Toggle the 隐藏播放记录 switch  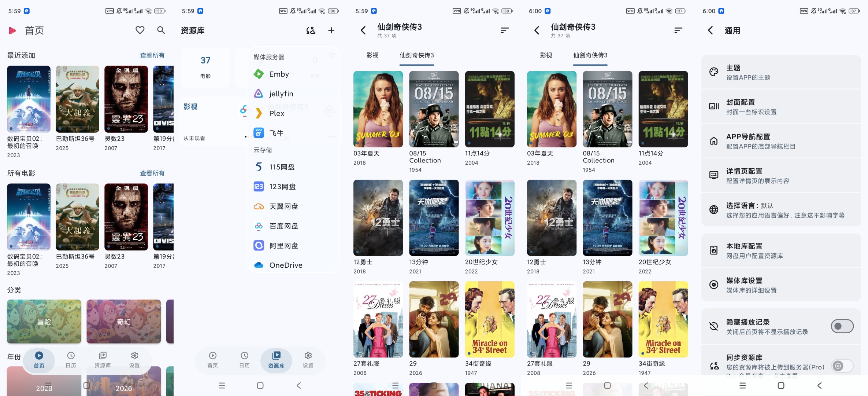(x=842, y=326)
